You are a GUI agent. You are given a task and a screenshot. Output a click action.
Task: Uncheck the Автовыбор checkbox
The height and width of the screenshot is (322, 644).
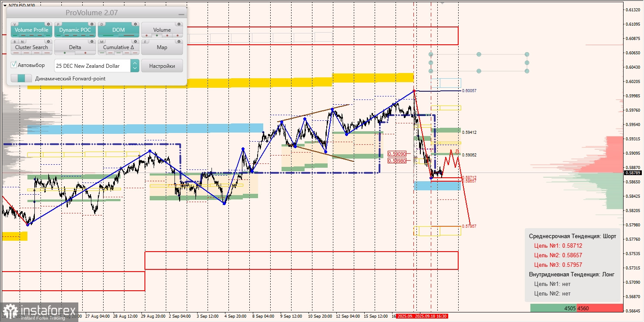13,65
